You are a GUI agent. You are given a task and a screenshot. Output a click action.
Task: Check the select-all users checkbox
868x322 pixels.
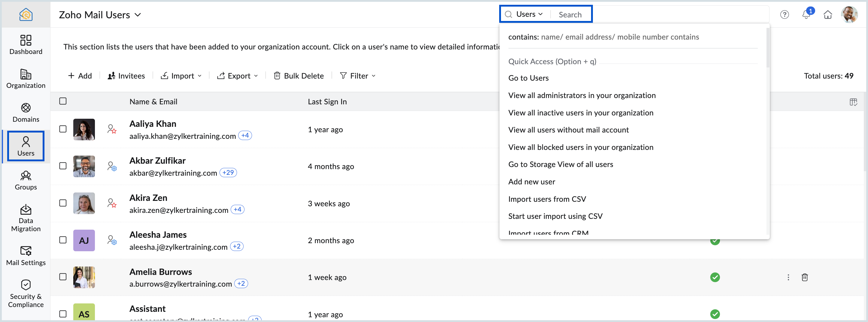click(63, 101)
